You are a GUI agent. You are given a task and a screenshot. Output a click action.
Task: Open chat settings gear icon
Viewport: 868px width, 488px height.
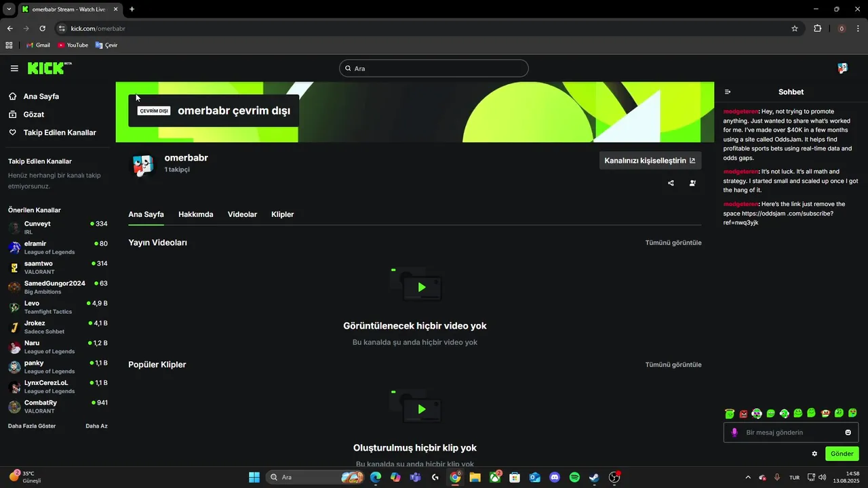tap(814, 453)
